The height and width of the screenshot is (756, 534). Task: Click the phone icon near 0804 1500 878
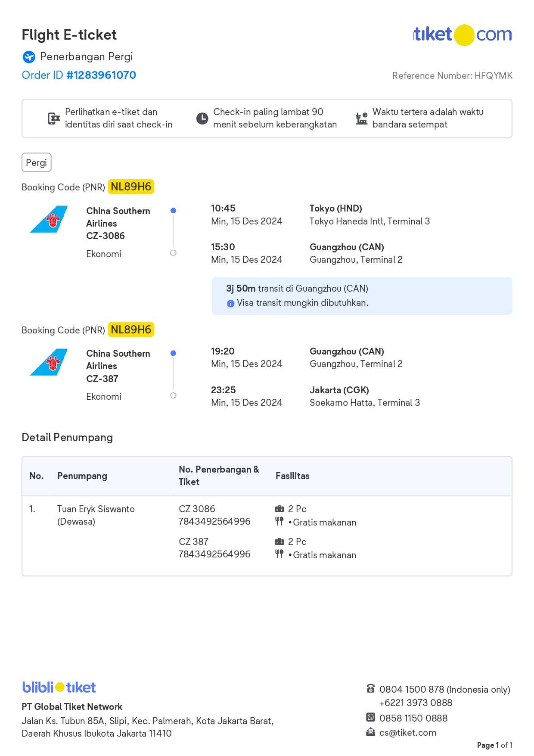(370, 689)
